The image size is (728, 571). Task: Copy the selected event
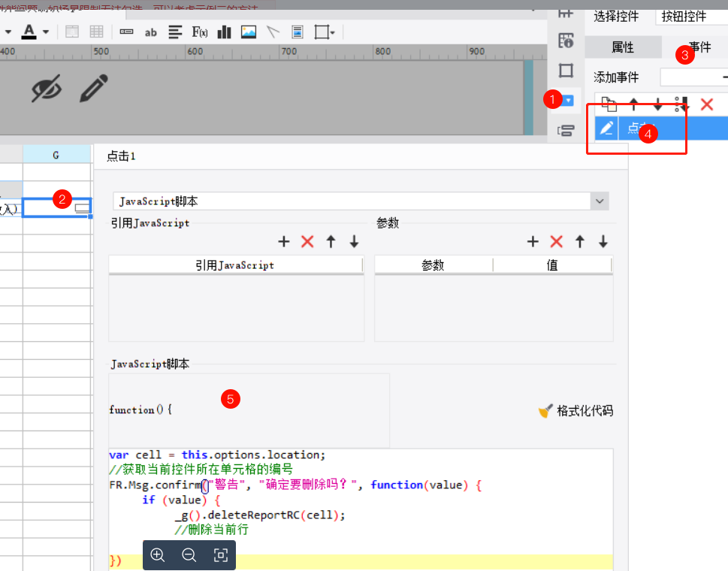click(609, 104)
